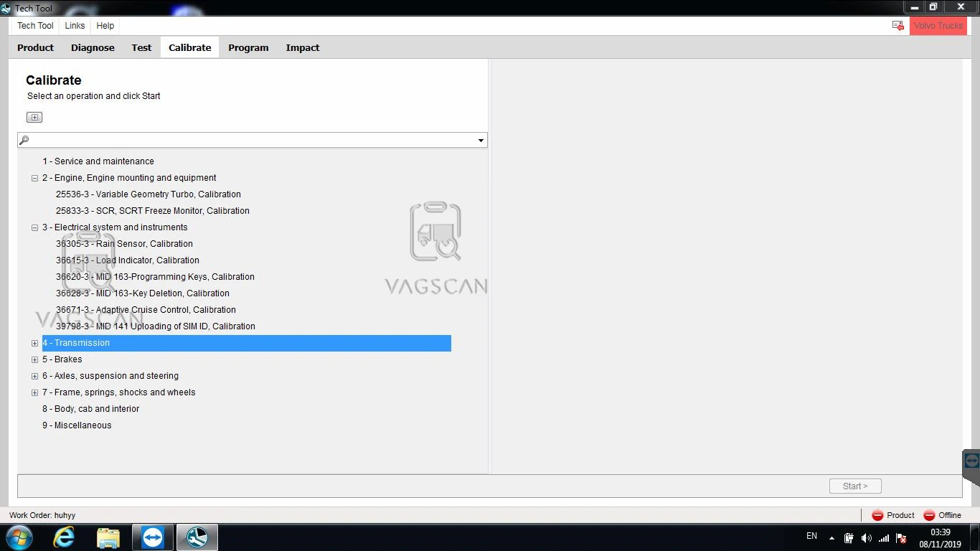Click the red Product status icon
Image resolution: width=980 pixels, height=551 pixels.
click(877, 515)
